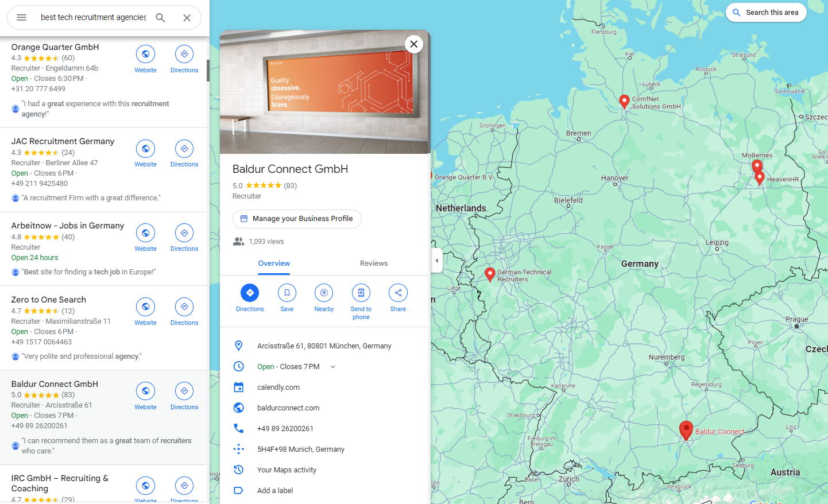Screen dimensions: 828x504
Task: Open Orange Quarter GmbH result title
Action: coord(55,47)
